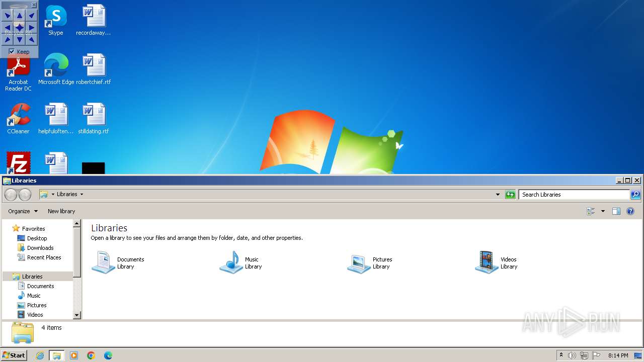Select the robertchief.rtf file icon
The image size is (644, 362).
[x=94, y=69]
